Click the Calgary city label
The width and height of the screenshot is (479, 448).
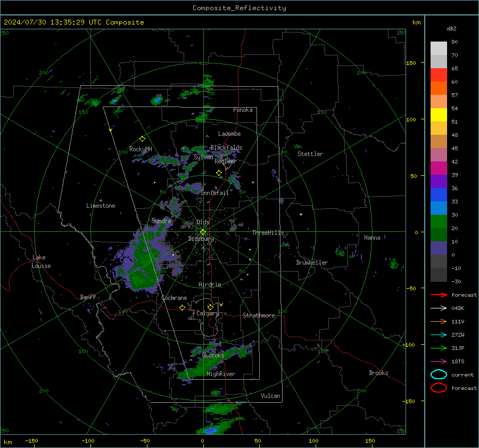[208, 313]
